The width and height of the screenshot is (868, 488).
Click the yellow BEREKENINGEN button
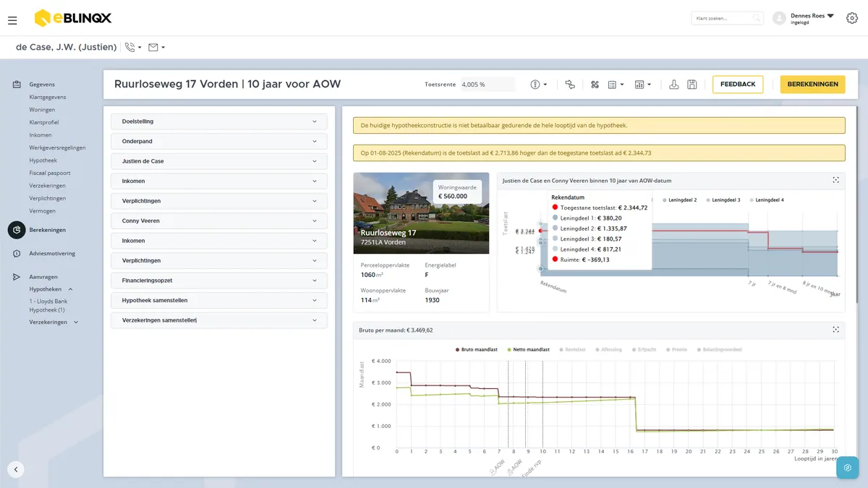(x=813, y=85)
